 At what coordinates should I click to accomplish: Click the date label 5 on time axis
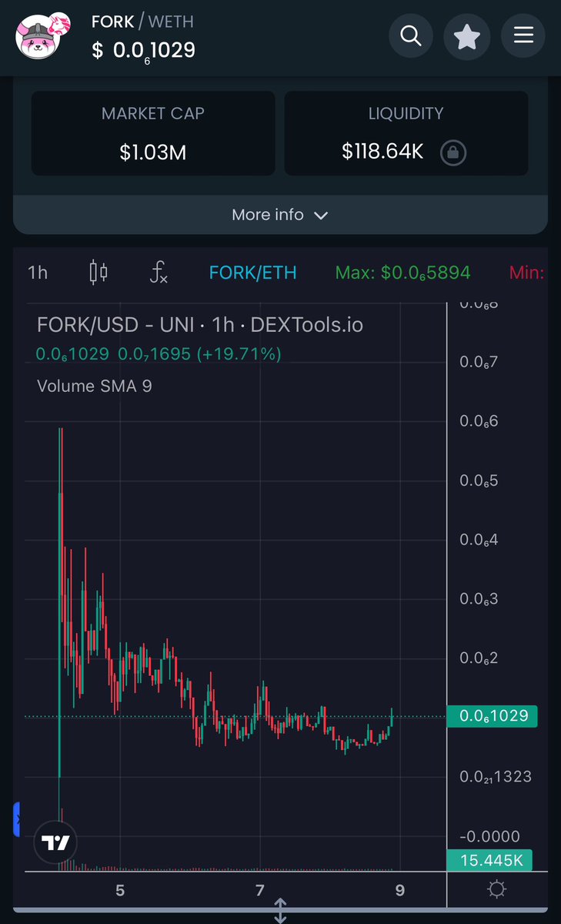(120, 891)
